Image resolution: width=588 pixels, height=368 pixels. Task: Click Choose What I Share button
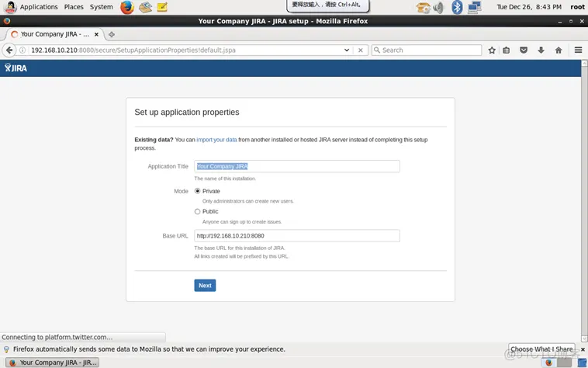[541, 349]
